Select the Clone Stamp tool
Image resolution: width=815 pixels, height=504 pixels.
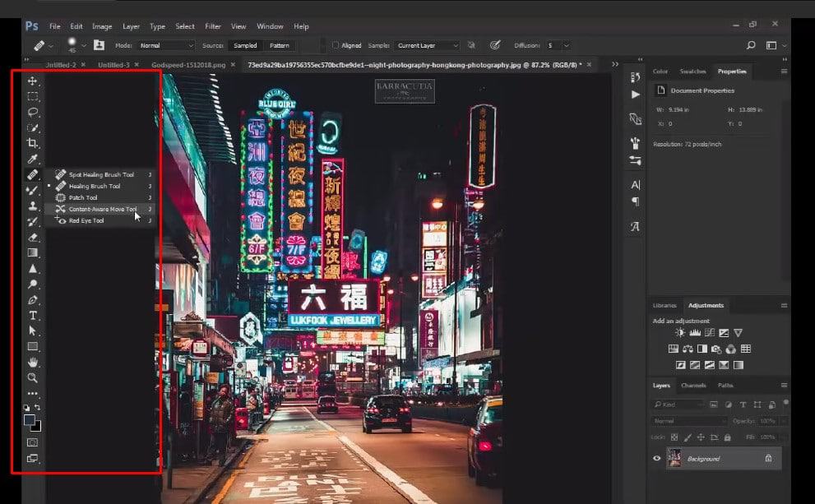click(x=32, y=206)
